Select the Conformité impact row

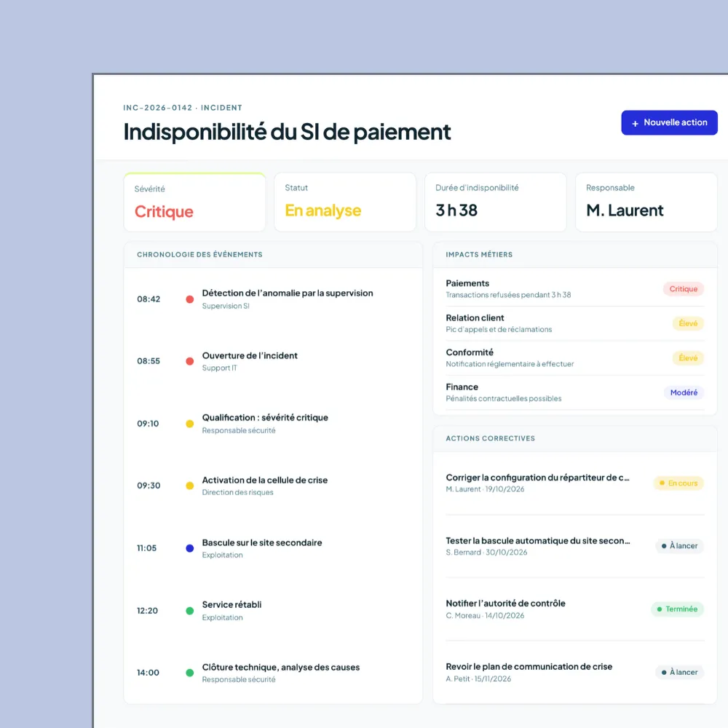click(575, 358)
